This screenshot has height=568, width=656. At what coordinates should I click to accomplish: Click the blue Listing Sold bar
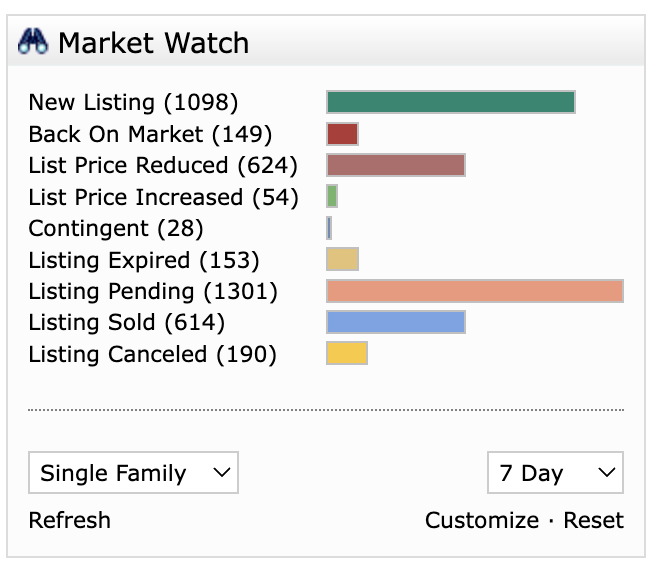click(x=395, y=322)
